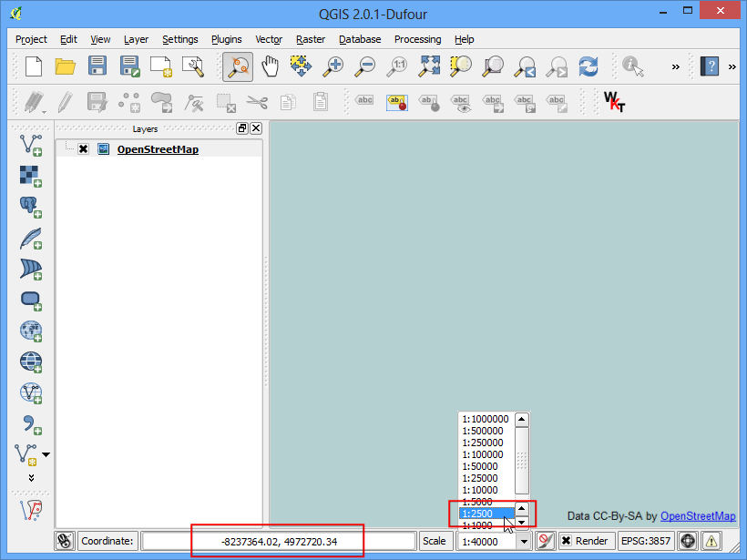Open the Raster menu
747x560 pixels.
coord(311,39)
